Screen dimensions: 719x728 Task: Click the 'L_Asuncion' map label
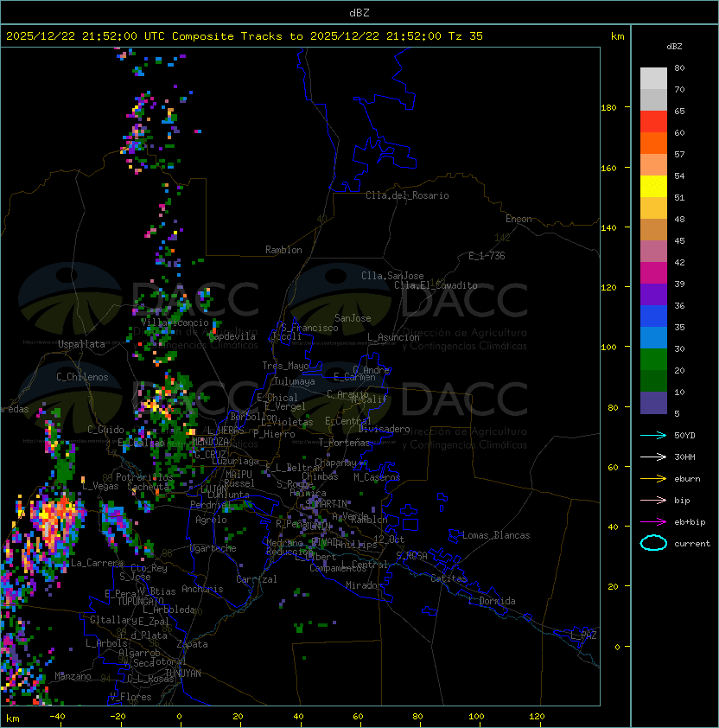(x=393, y=337)
